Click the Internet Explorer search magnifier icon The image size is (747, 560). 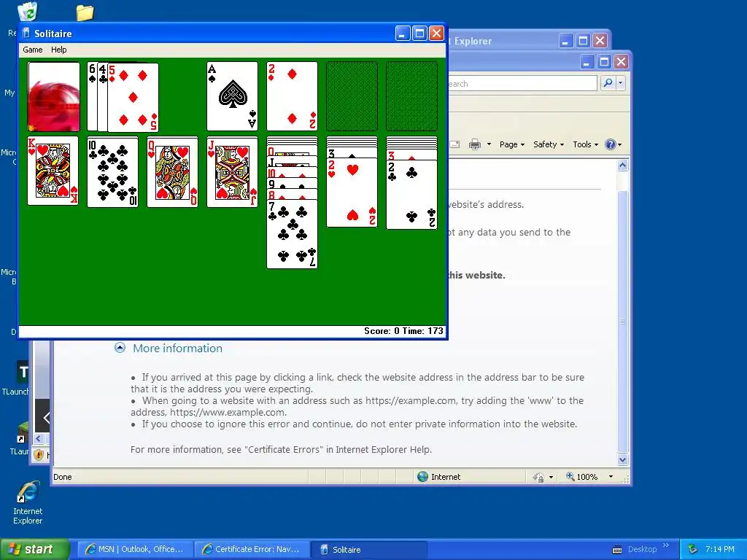(608, 83)
